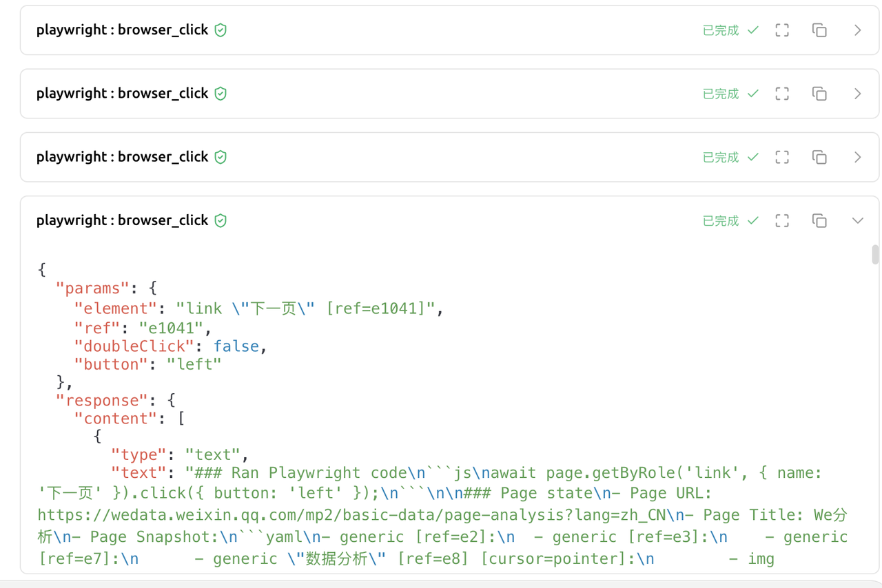
Task: Click the checkmark on the first card's 已完成 status
Action: [x=753, y=30]
